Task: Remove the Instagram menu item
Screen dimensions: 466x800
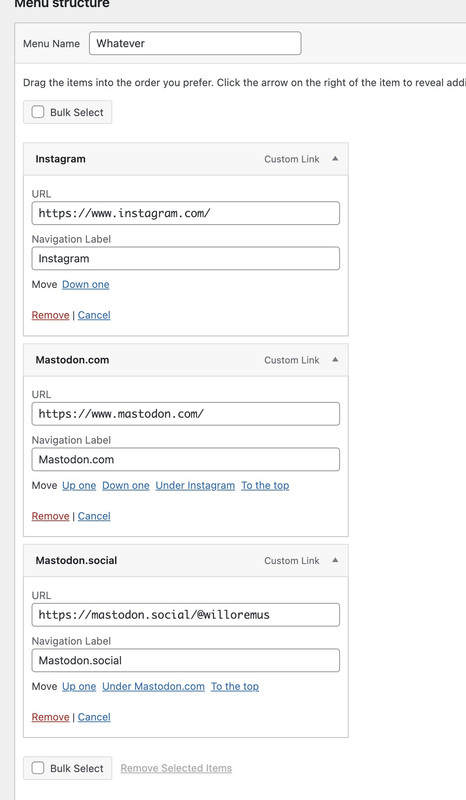Action: pyautogui.click(x=51, y=315)
